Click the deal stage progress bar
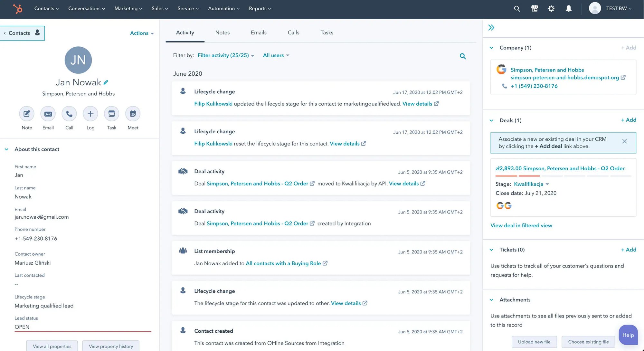 (563, 176)
